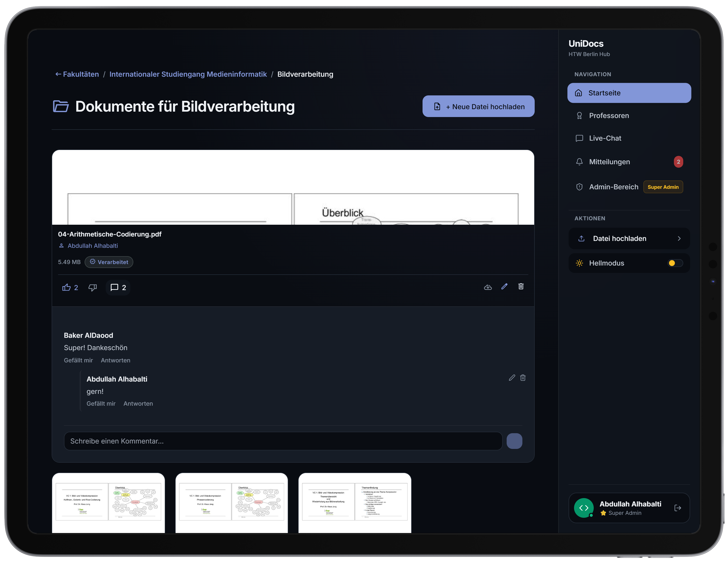
Task: Click the green user avatar icon
Action: point(584,508)
